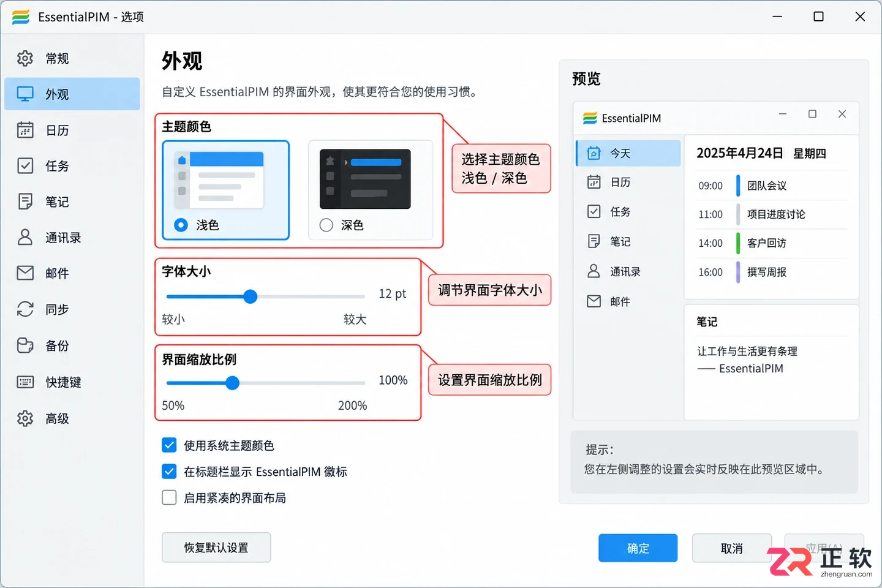Click the 邮件 icon in preview panel
This screenshot has width=882, height=588.
594,301
